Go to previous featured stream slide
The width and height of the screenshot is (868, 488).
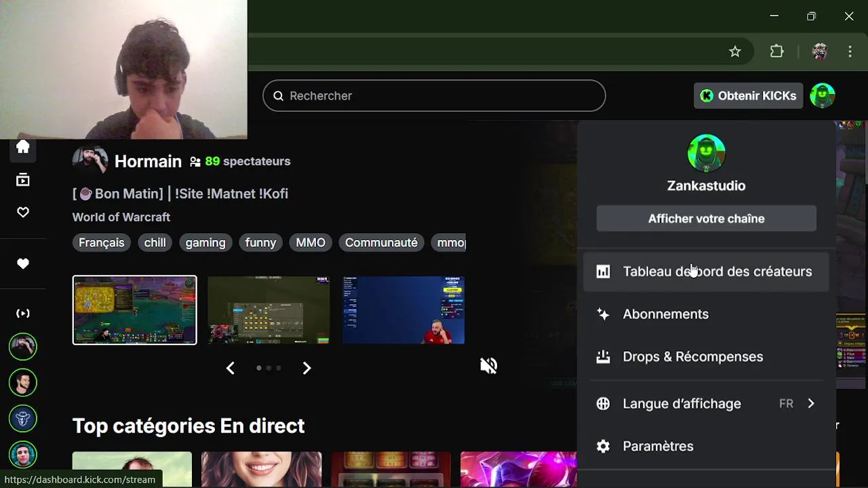coord(230,368)
